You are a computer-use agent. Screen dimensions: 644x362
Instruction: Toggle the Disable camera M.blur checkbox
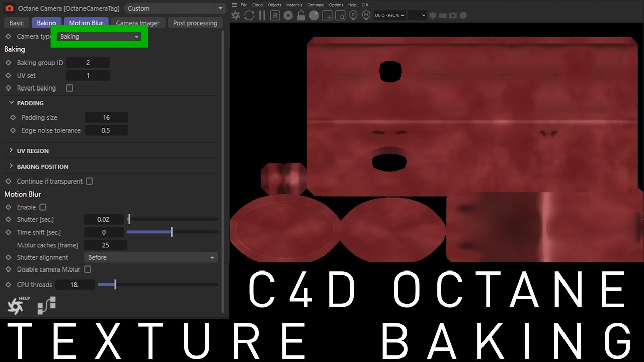point(87,269)
